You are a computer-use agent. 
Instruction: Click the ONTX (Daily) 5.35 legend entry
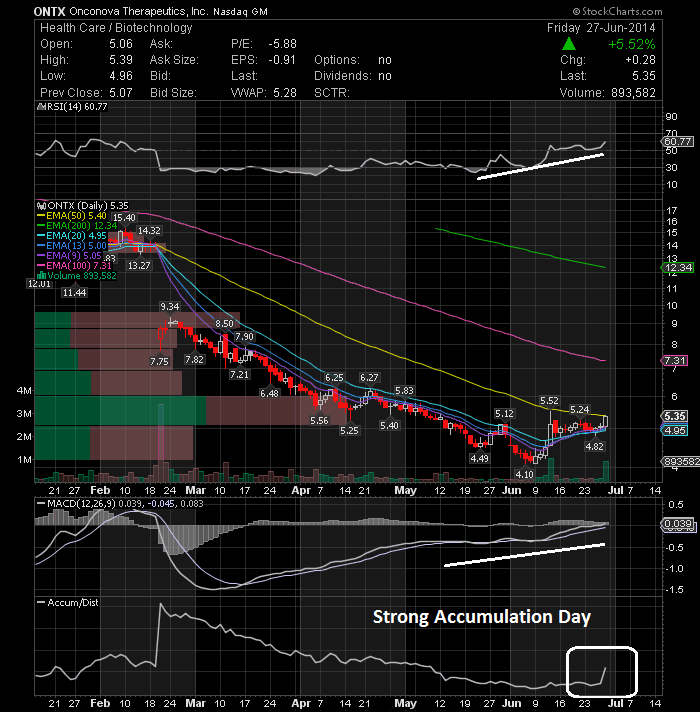point(88,206)
